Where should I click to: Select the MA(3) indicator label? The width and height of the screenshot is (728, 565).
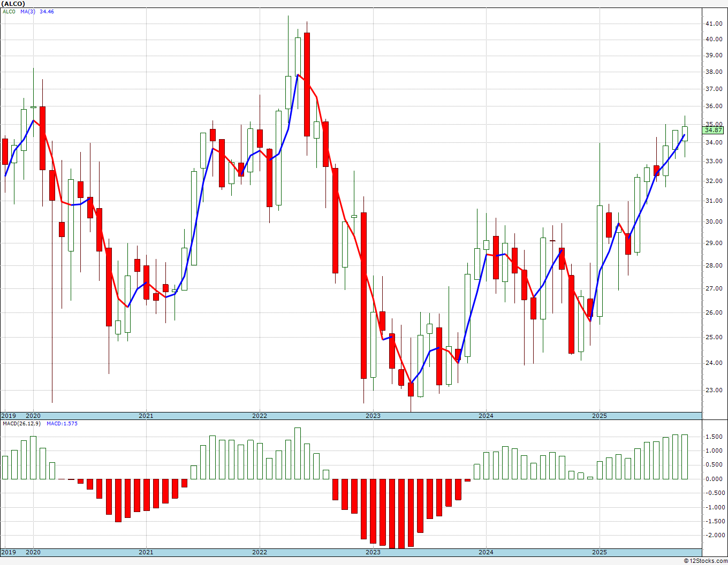tap(28, 11)
